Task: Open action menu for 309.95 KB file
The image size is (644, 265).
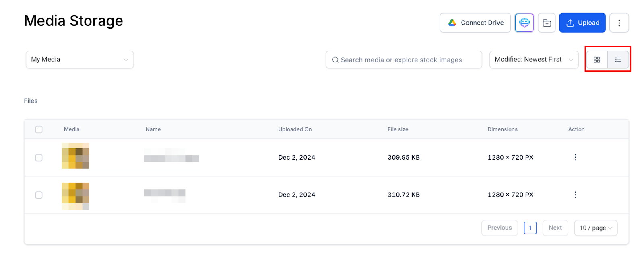Action: pyautogui.click(x=576, y=157)
